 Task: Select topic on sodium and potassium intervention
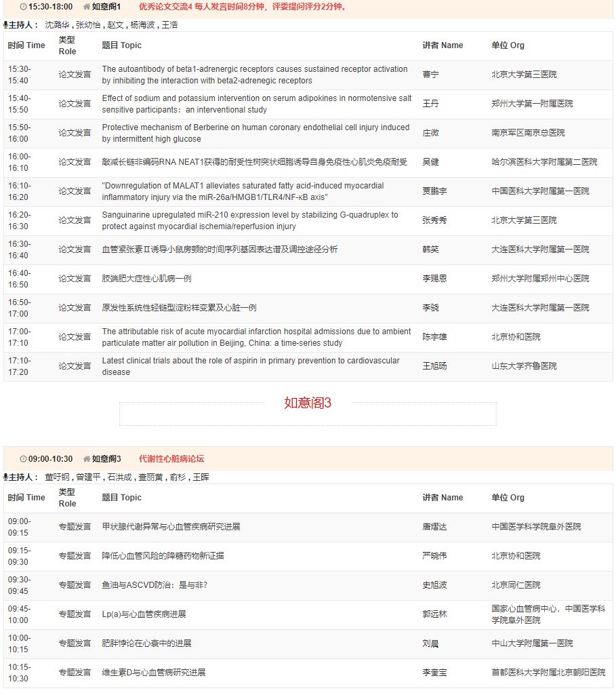point(256,104)
